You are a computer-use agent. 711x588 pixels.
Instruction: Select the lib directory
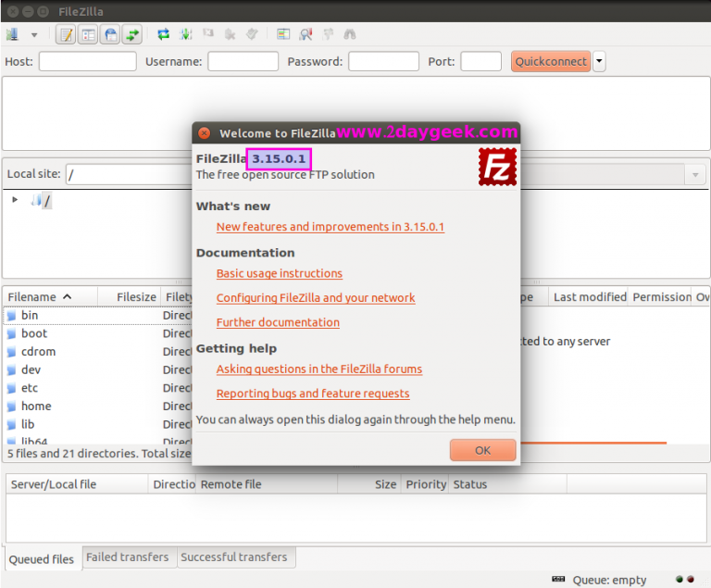pyautogui.click(x=28, y=424)
